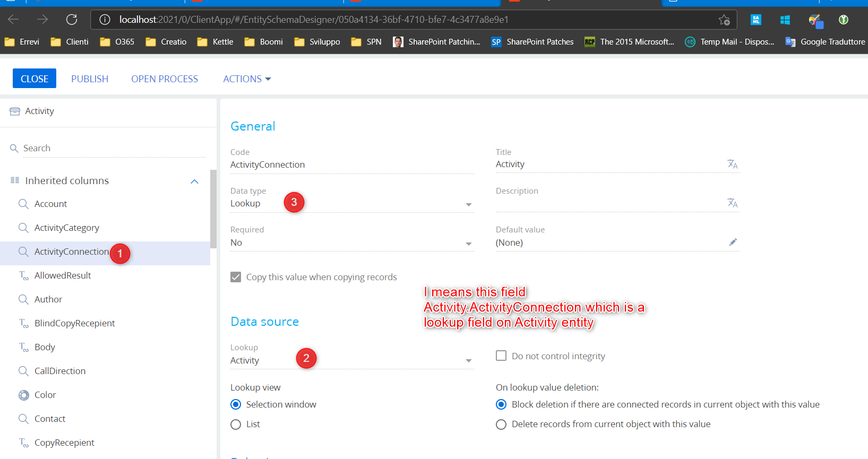Click the OPEN PROCESS menu item
Image resolution: width=868 pixels, height=459 pixels.
click(165, 79)
